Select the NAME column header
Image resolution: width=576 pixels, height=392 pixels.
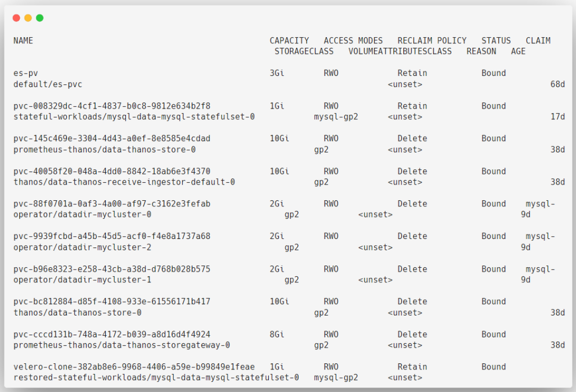pyautogui.click(x=22, y=40)
